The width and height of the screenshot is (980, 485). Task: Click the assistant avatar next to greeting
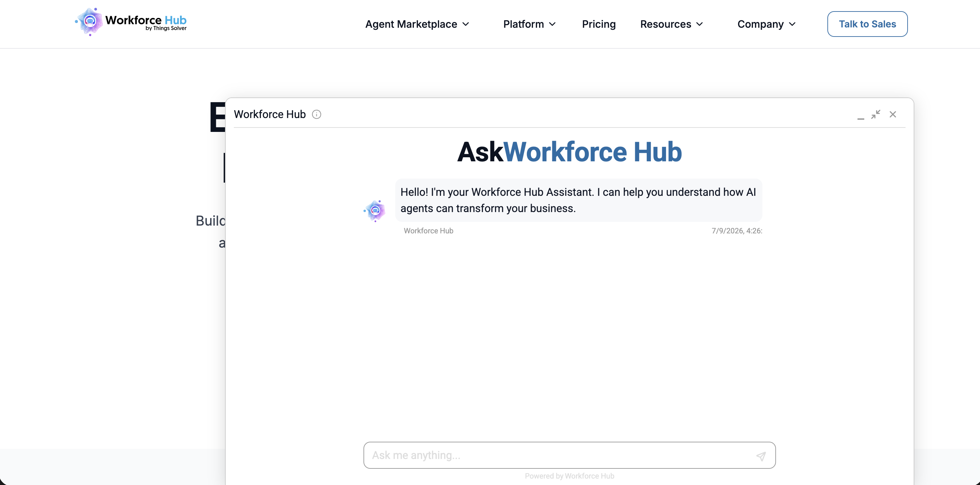coord(375,211)
